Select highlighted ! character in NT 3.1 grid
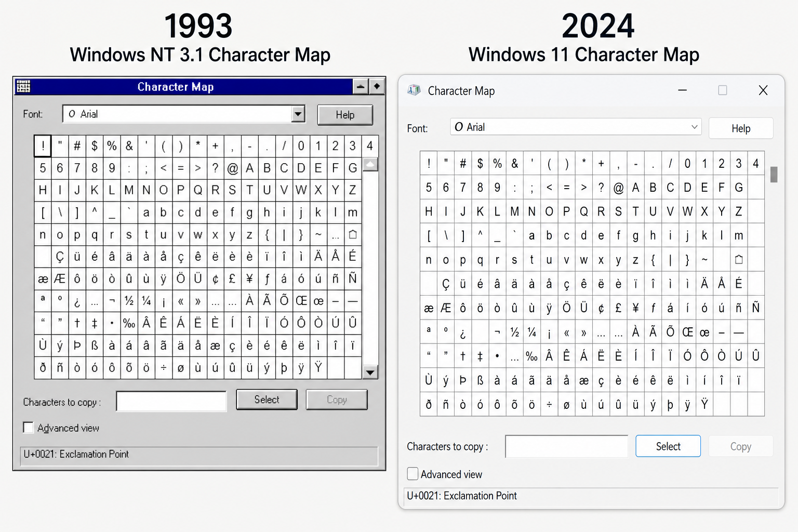 [x=43, y=146]
